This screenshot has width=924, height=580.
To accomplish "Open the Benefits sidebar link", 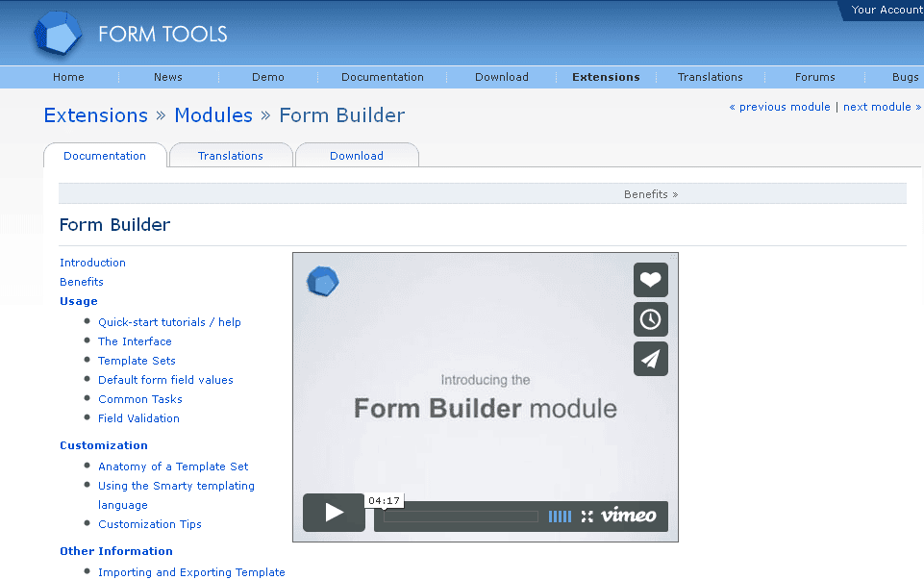I will click(82, 282).
